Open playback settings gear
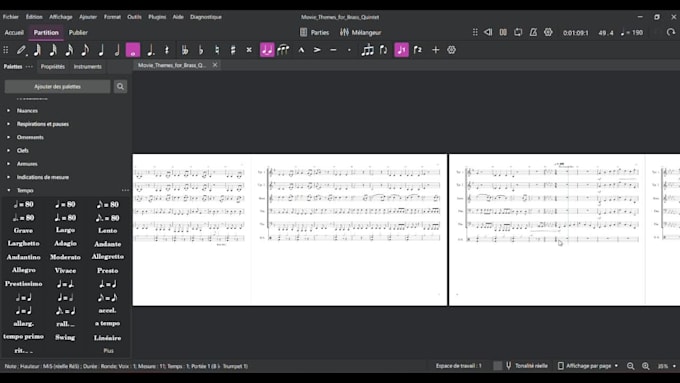 549,33
